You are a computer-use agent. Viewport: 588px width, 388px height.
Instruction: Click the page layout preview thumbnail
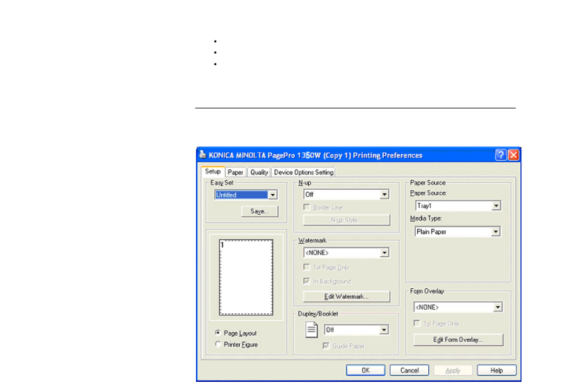tap(246, 277)
